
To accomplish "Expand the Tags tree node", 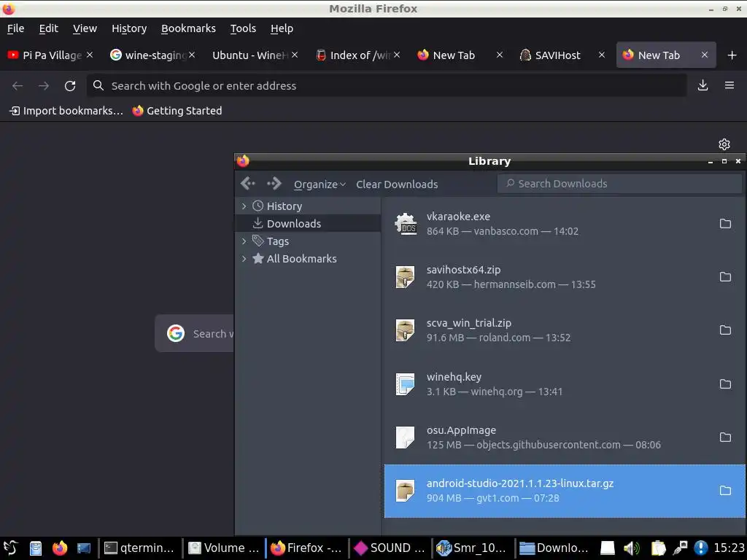I will [x=244, y=241].
